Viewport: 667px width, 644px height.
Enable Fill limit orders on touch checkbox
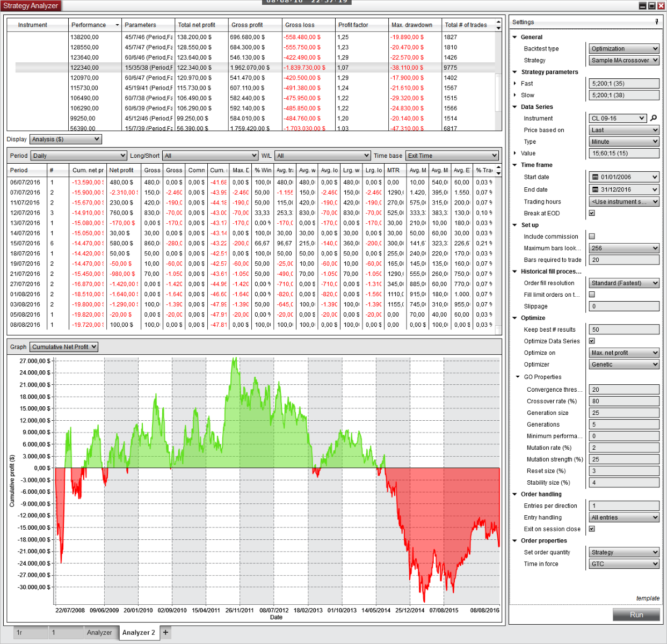coord(592,294)
